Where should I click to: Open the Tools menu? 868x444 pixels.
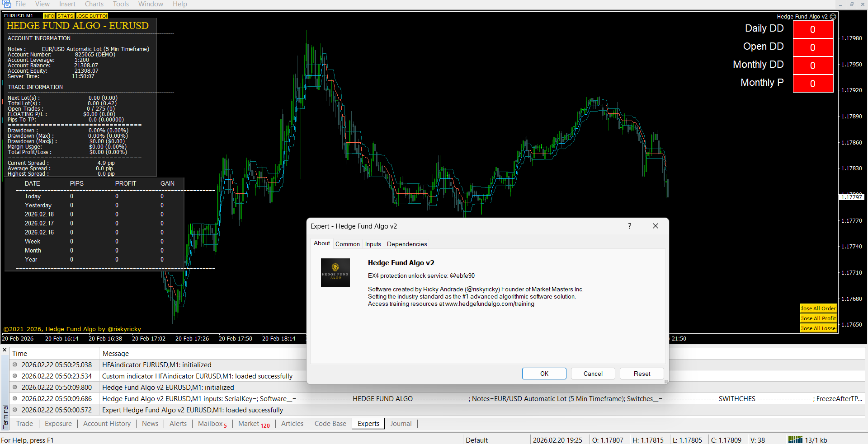pyautogui.click(x=121, y=4)
